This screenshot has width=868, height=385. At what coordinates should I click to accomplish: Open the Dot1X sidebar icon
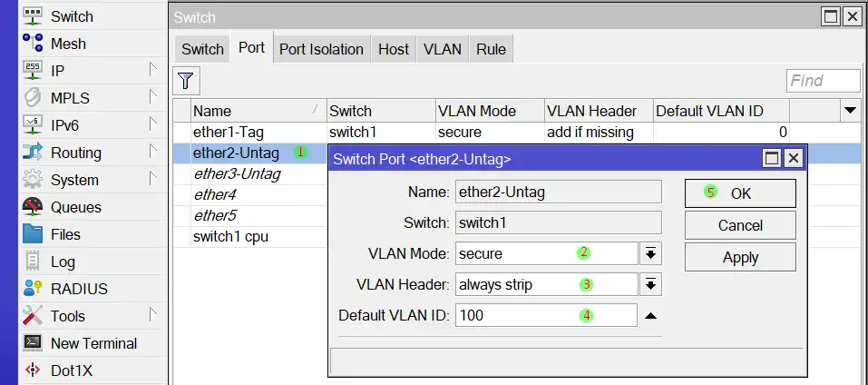[33, 370]
